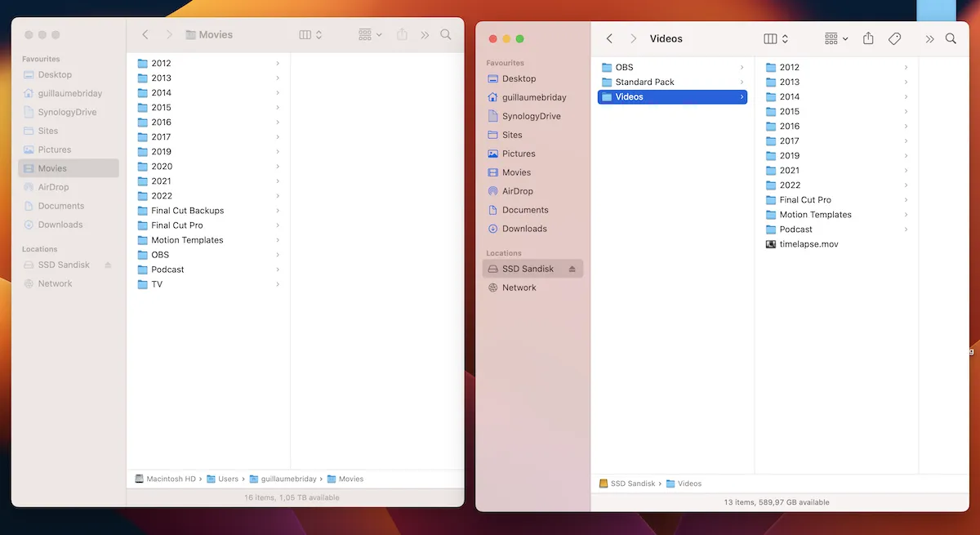The image size is (980, 535).
Task: Open AirDrop in Videos window sidebar
Action: (532, 191)
